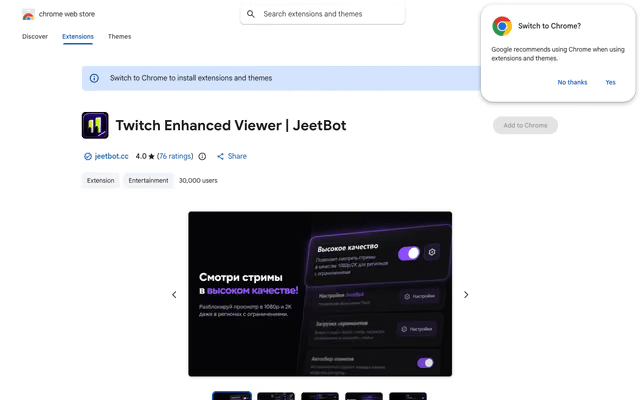
Task: Click the second Настройки button in screenshot
Action: point(417,329)
